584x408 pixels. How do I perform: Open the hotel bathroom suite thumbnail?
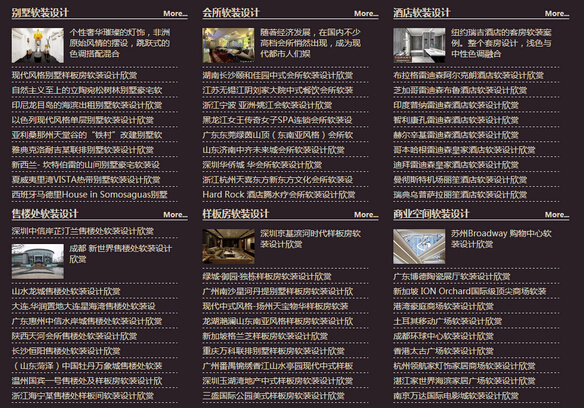point(419,45)
